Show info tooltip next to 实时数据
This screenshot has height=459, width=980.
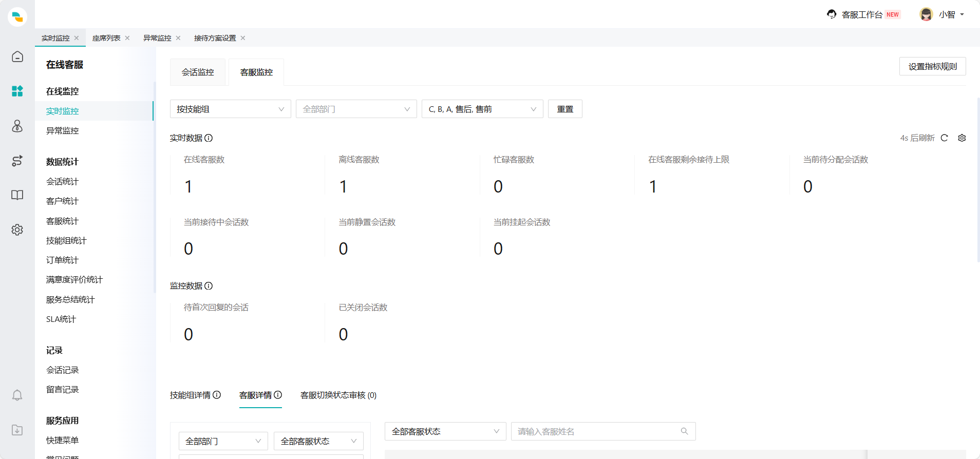209,138
